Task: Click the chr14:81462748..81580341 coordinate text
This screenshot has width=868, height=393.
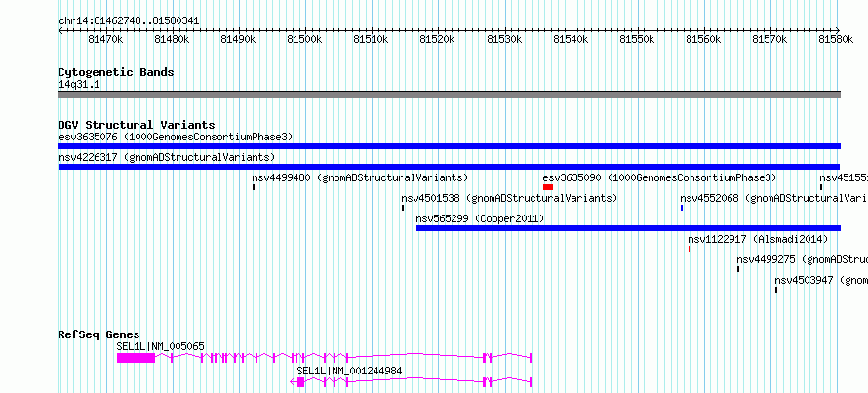Action: pos(129,21)
